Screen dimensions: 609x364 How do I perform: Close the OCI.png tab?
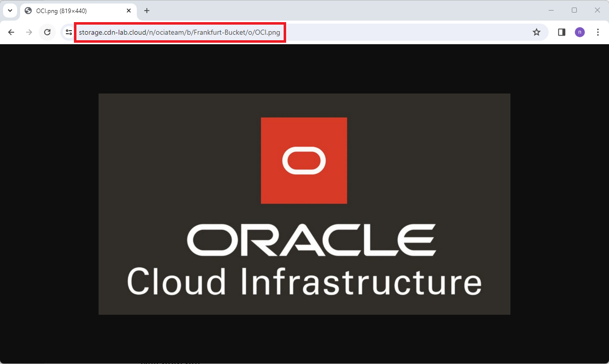point(129,11)
